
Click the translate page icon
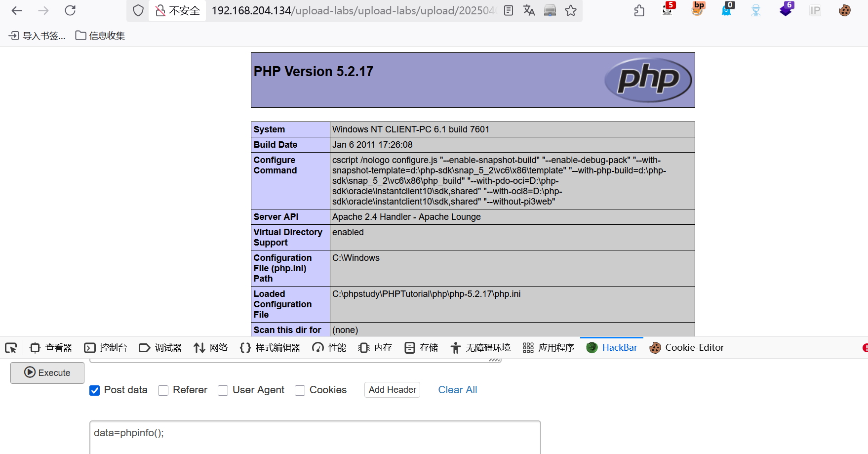coord(529,10)
